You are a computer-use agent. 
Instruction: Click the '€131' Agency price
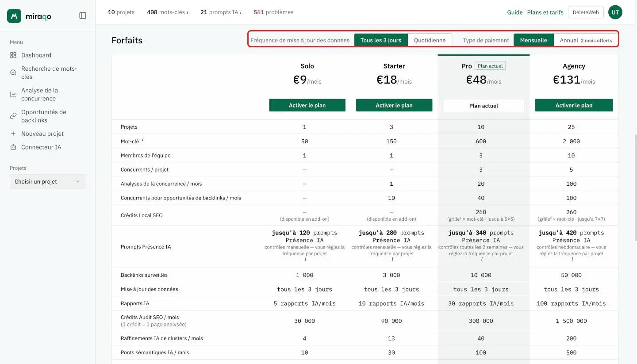(567, 80)
